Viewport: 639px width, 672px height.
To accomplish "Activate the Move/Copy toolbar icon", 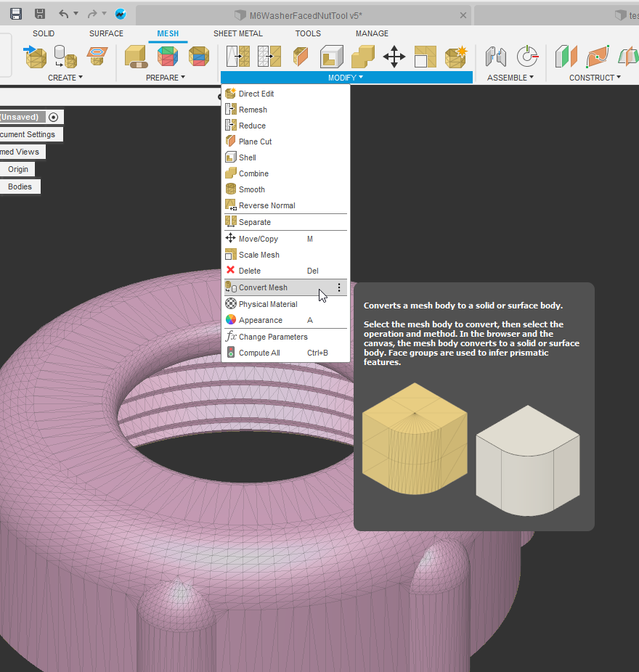I will 394,56.
